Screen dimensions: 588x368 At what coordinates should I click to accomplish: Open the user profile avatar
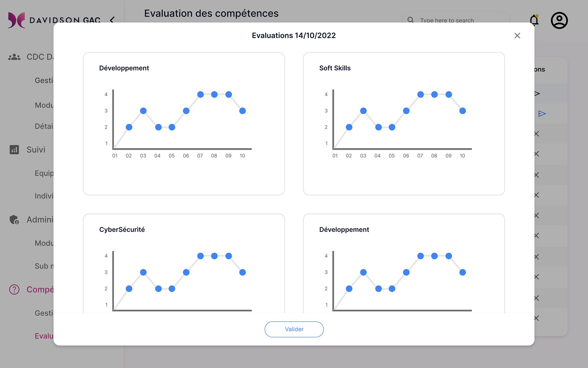tap(559, 21)
